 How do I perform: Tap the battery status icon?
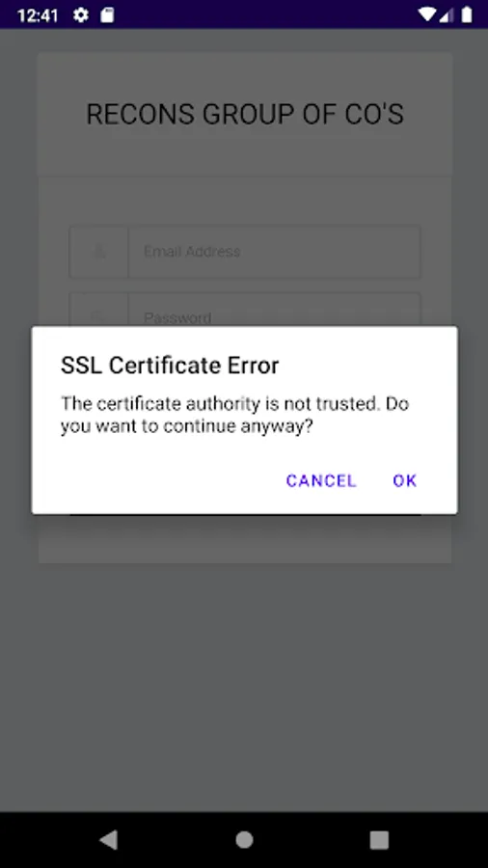[x=467, y=14]
